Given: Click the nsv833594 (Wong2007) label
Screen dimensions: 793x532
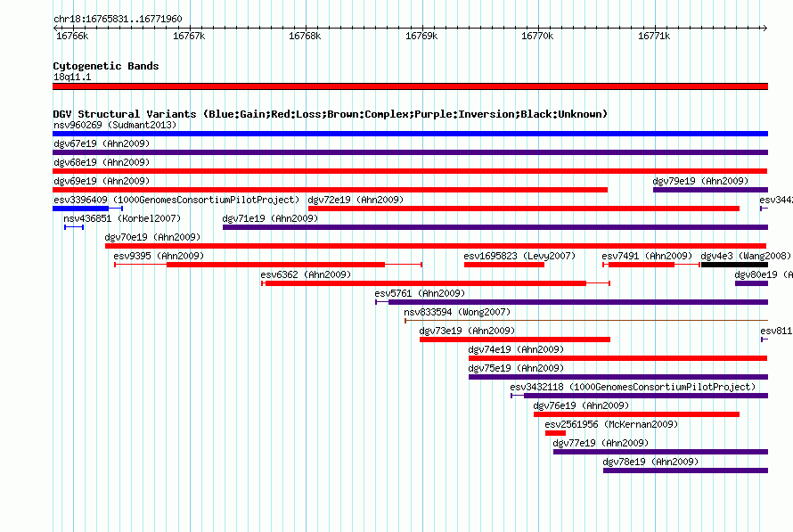Looking at the screenshot, I should click(x=457, y=312).
